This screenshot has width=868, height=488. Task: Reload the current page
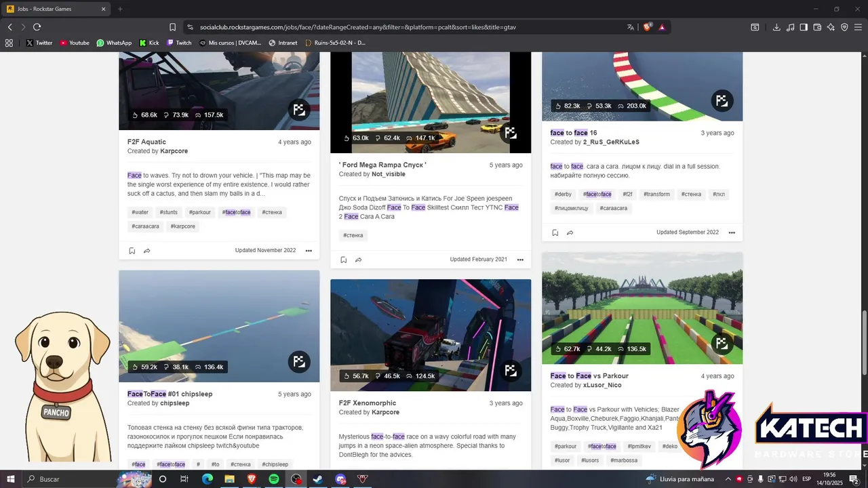click(37, 27)
